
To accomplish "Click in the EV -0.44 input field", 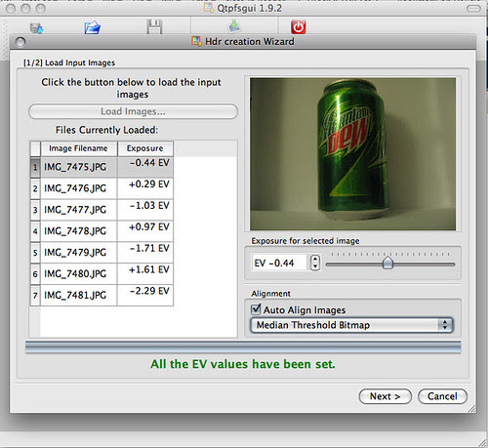I will pyautogui.click(x=280, y=263).
